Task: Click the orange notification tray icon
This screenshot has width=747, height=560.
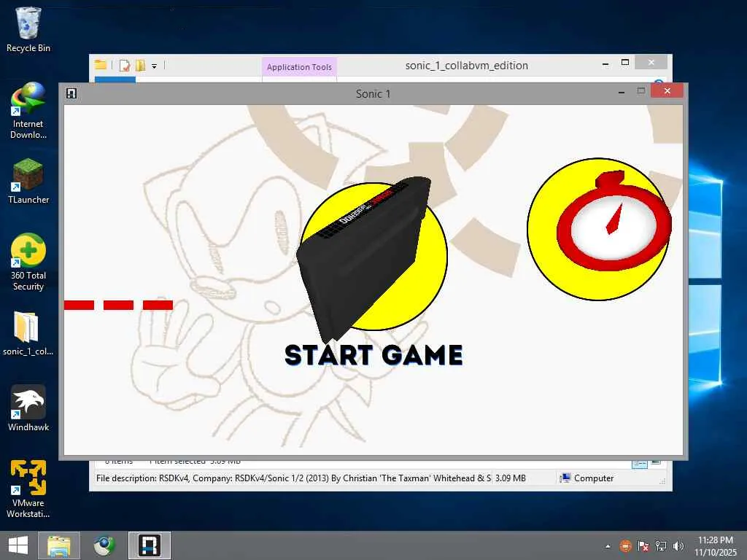Action: pyautogui.click(x=625, y=546)
